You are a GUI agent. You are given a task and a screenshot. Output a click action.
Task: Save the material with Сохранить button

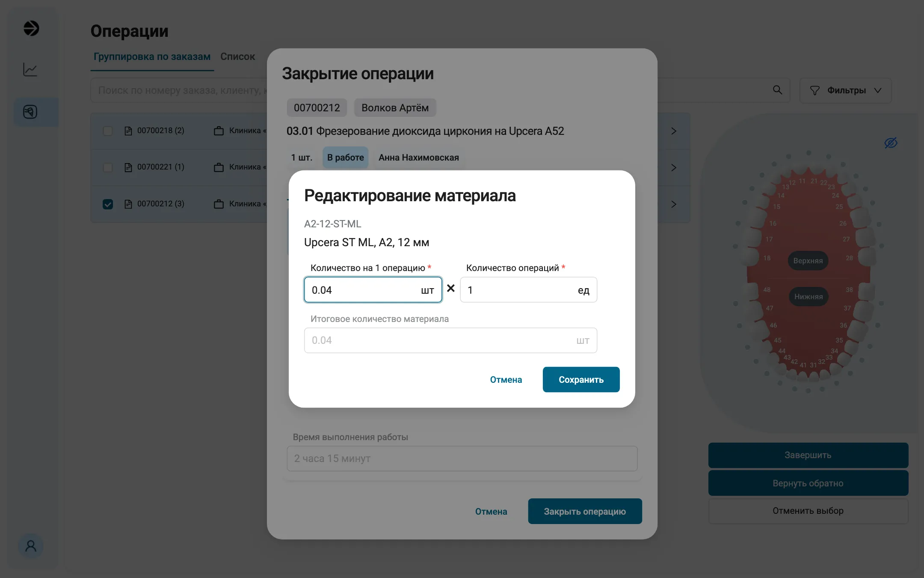coord(581,379)
